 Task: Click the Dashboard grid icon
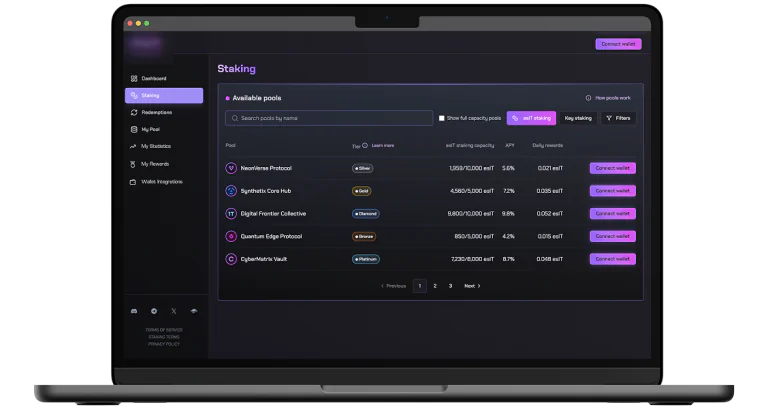134,78
